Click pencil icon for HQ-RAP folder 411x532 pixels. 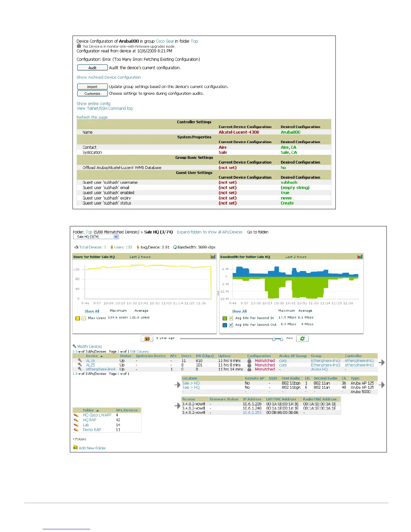coord(76,420)
